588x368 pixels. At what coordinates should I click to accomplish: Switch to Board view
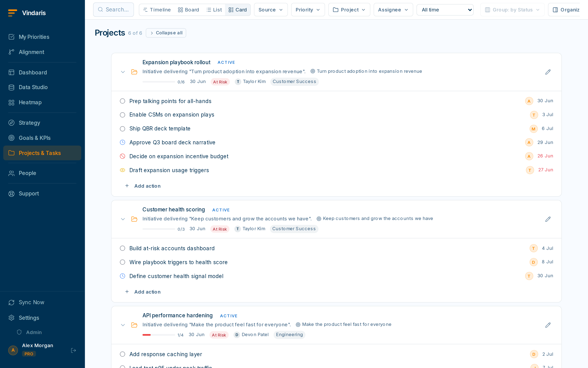tap(189, 10)
